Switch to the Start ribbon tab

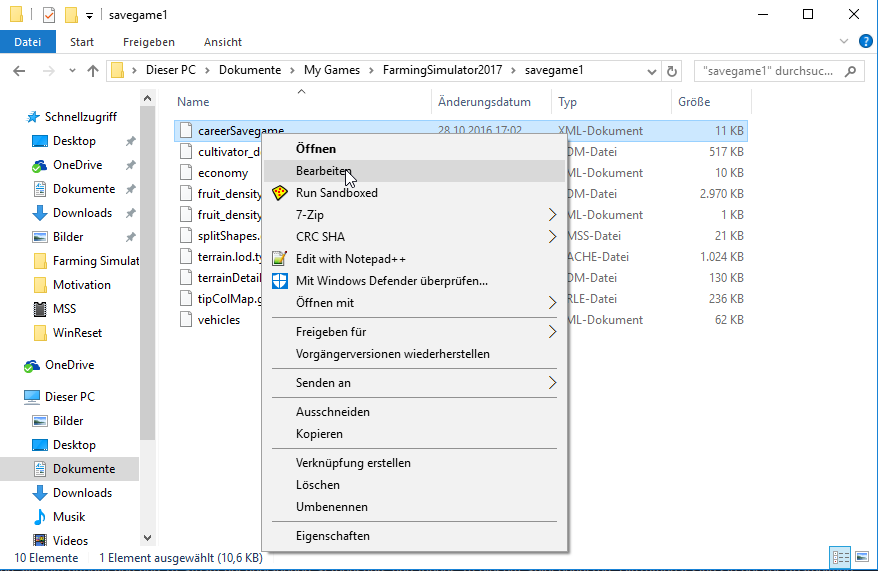[82, 42]
